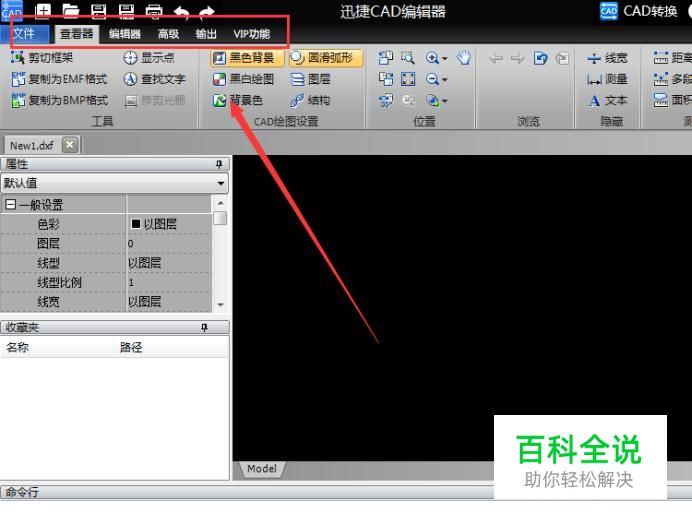Click the next view right arrow
The width and height of the screenshot is (692, 524).
pos(518,58)
